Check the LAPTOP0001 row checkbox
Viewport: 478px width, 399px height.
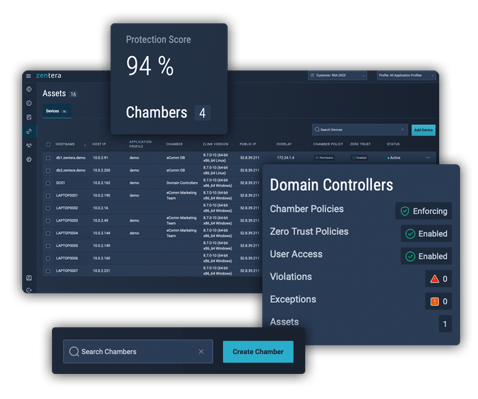point(48,196)
